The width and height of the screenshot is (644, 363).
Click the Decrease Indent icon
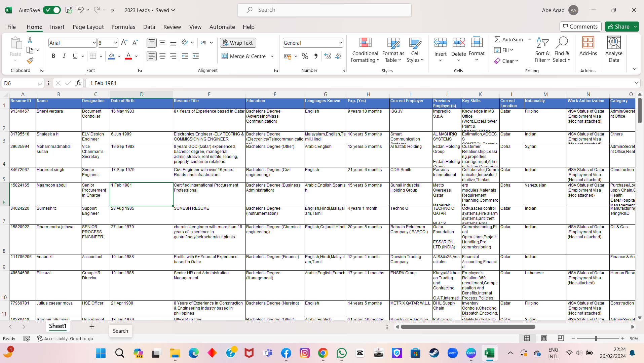tap(185, 56)
